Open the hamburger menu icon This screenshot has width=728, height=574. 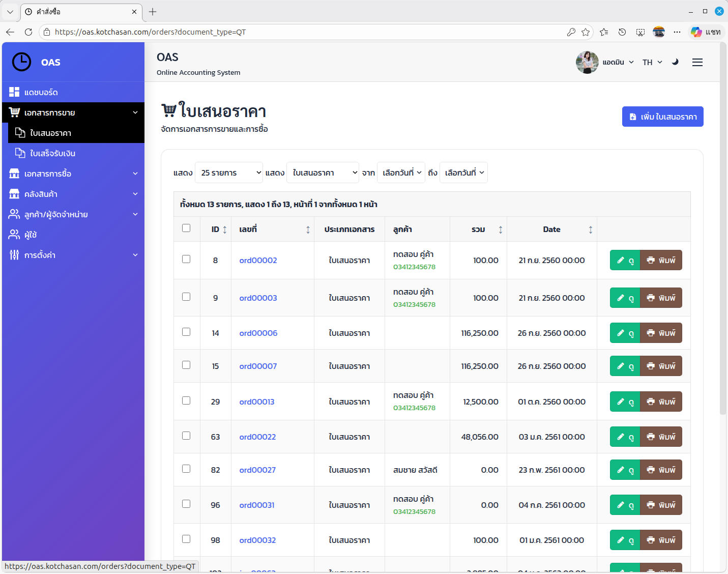point(697,62)
